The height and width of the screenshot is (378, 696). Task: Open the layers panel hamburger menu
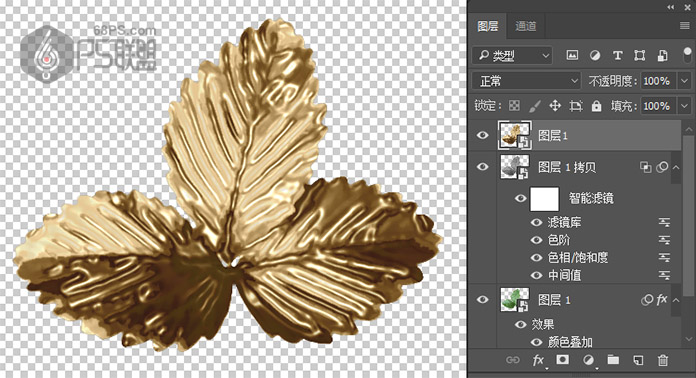click(x=684, y=26)
